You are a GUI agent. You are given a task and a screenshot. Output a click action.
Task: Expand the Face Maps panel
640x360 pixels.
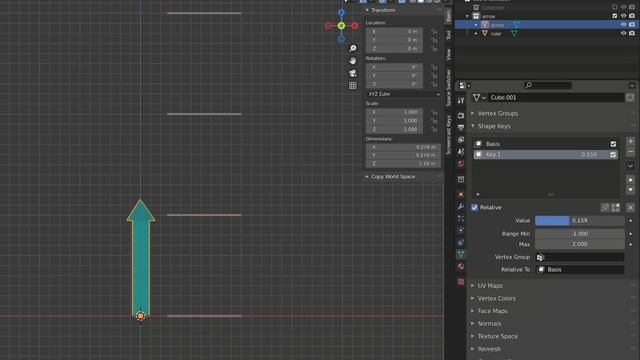(x=473, y=311)
